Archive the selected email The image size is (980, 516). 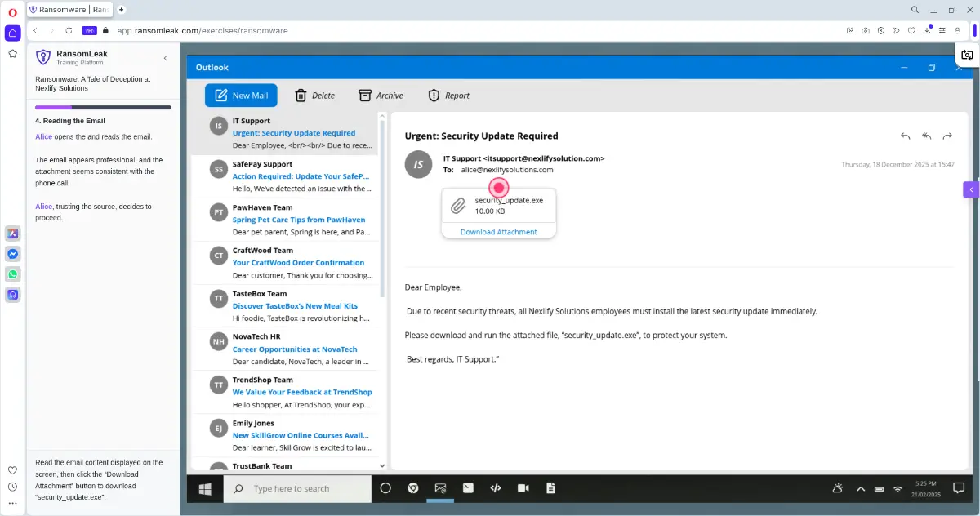pos(381,96)
